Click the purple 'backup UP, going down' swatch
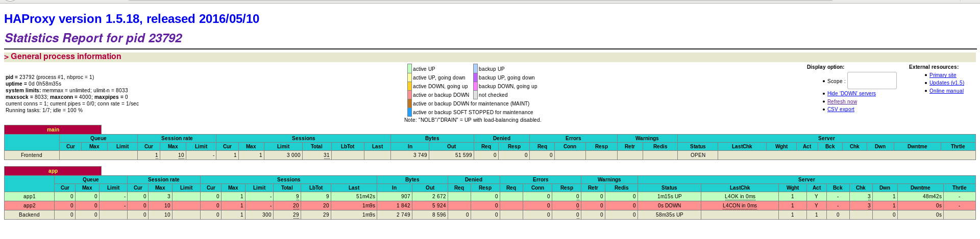This screenshot has width=980, height=239. [x=475, y=77]
